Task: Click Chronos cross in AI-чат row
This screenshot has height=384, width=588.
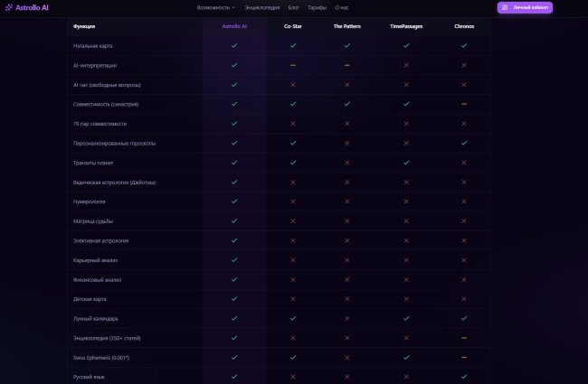Action: pyautogui.click(x=464, y=85)
